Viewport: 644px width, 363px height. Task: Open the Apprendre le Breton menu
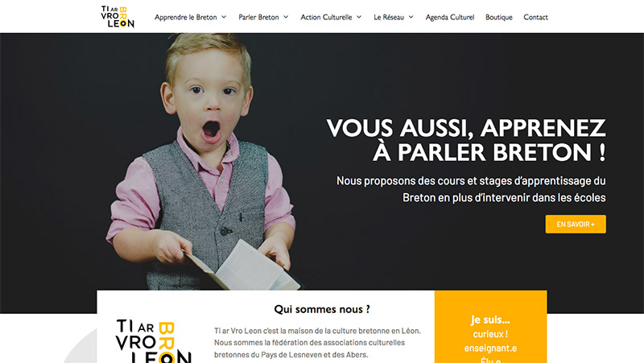[x=186, y=17]
